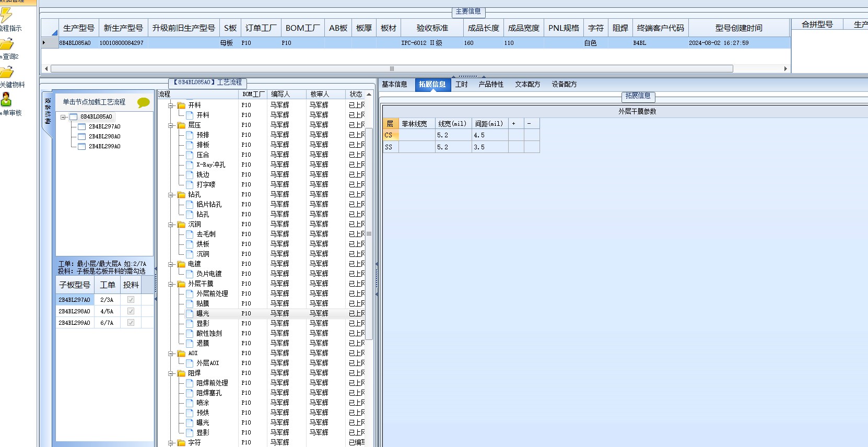868x447 pixels.
Task: Click the 字符 folder icon
Action: point(182,443)
